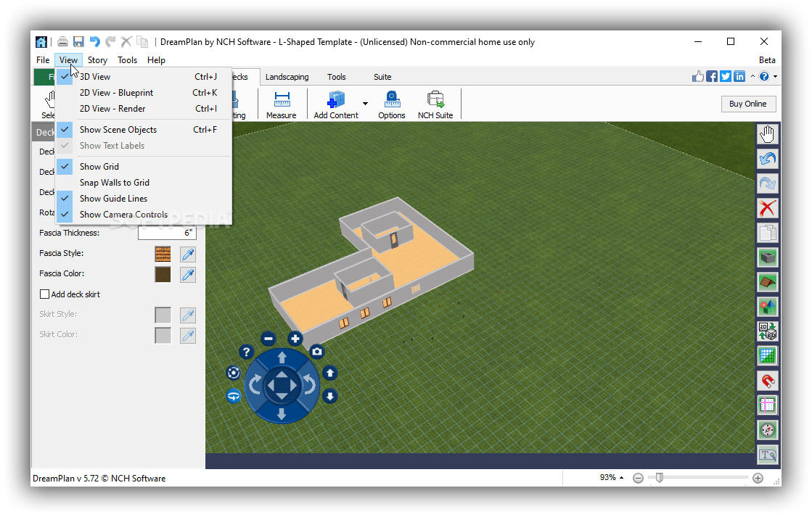Image resolution: width=812 pixels, height=517 pixels.
Task: Click the gray block wall icon
Action: [x=767, y=257]
